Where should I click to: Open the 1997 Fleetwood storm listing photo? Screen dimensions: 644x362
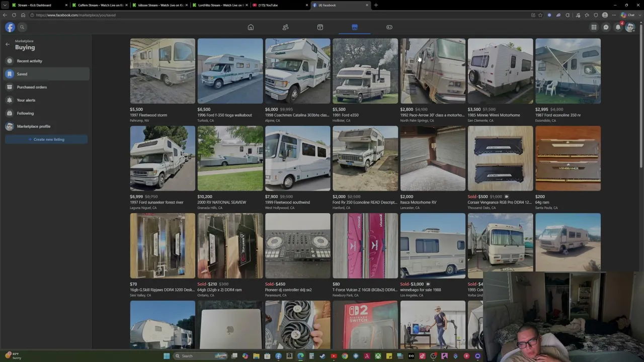163,71
